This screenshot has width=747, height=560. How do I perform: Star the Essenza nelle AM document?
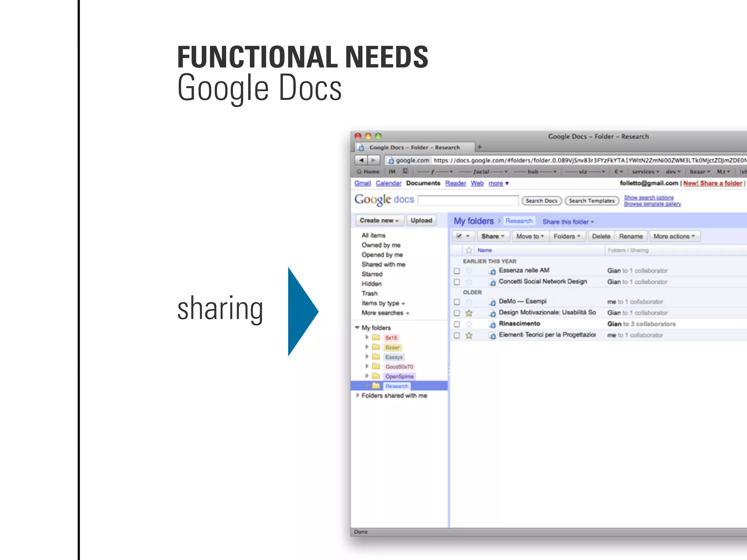pyautogui.click(x=469, y=271)
